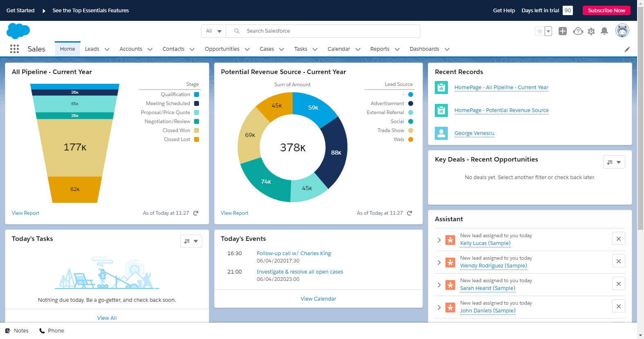
Task: Click into the Search Salesforce field
Action: (323, 31)
